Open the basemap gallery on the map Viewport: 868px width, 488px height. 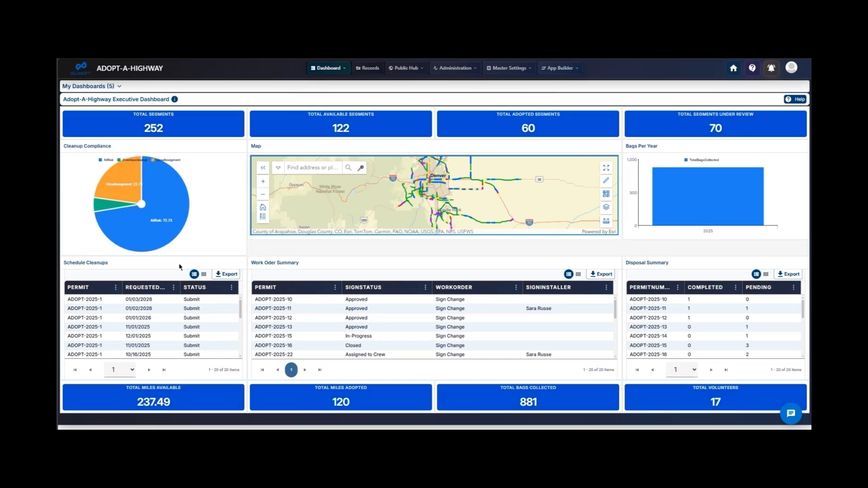tap(606, 194)
